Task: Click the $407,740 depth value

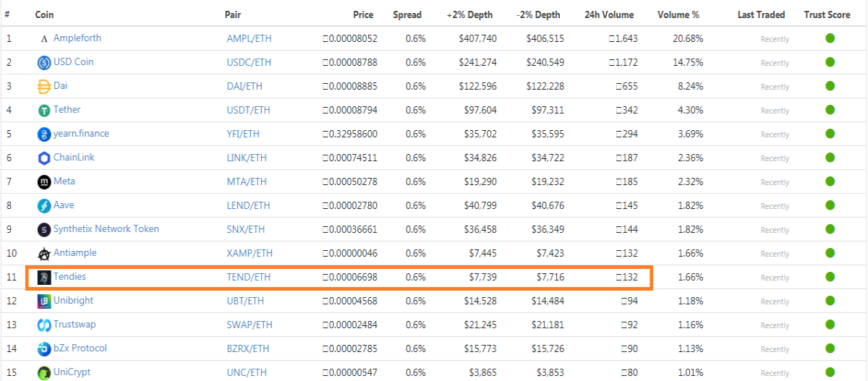Action: (477, 39)
